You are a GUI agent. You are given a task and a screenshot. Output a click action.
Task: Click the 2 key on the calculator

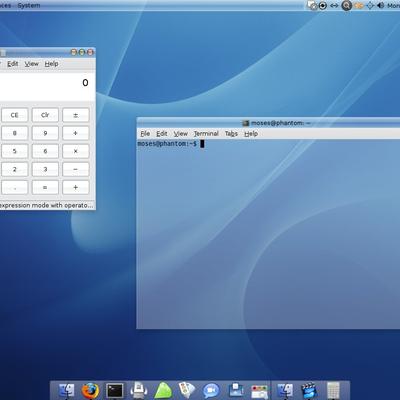pos(14,169)
